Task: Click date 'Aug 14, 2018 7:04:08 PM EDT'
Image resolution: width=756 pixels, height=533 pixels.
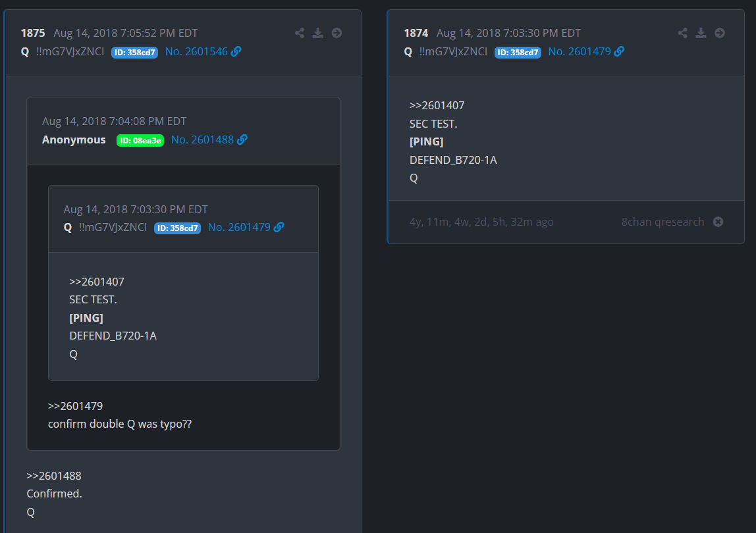Action: pos(115,122)
